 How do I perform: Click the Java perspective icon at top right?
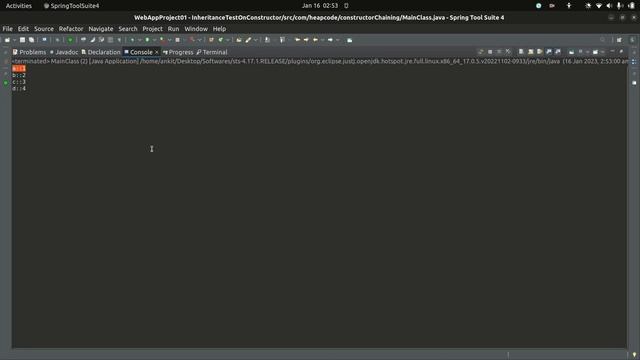pos(632,40)
